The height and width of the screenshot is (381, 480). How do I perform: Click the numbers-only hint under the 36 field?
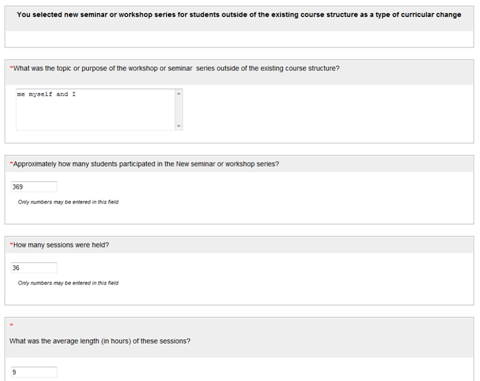[68, 283]
